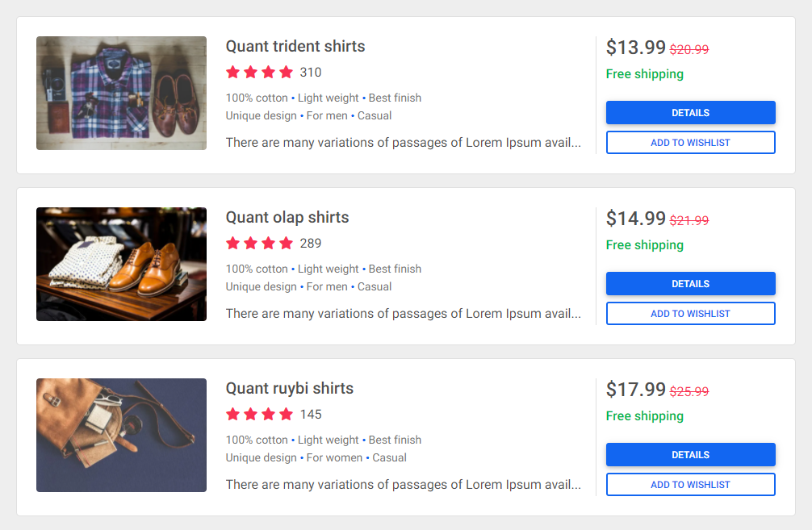Click the 310 review count
This screenshot has height=530, width=812.
[x=312, y=72]
